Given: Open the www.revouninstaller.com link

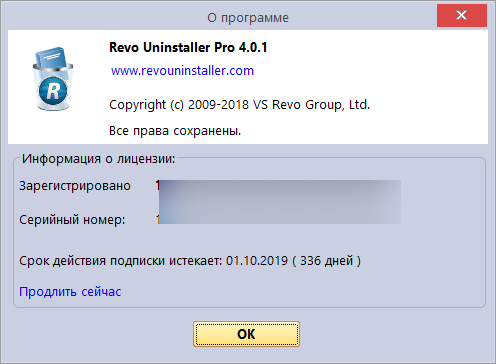Looking at the screenshot, I should point(182,71).
